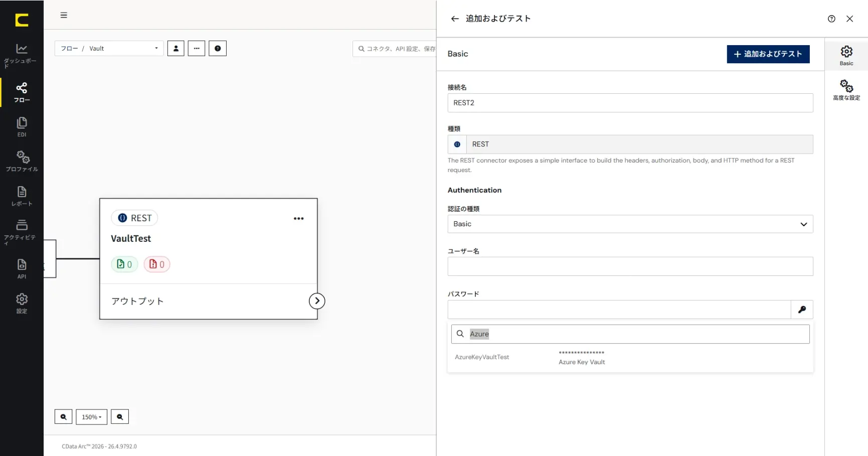Click the key vault icon beside password
This screenshot has width=868, height=456.
click(x=802, y=310)
